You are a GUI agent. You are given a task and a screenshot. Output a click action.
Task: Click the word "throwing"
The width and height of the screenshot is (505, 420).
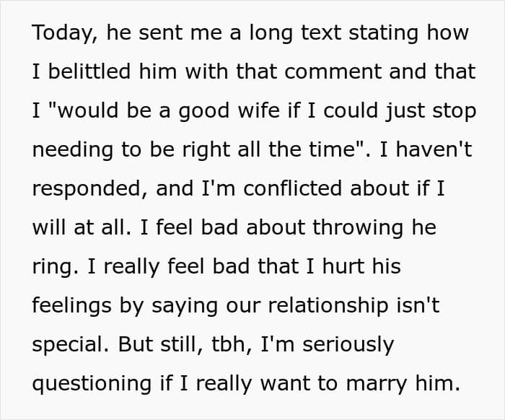coord(358,228)
